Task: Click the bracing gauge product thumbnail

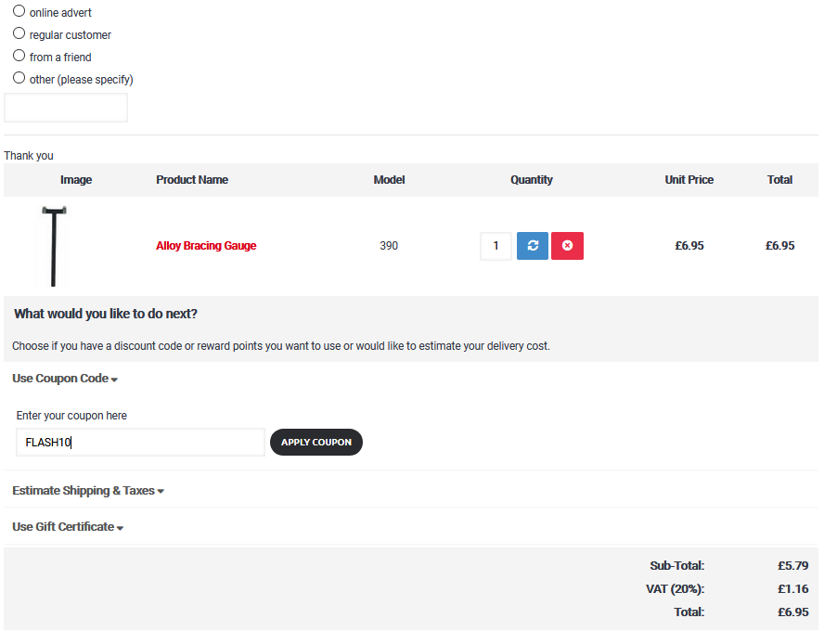Action: click(x=54, y=246)
